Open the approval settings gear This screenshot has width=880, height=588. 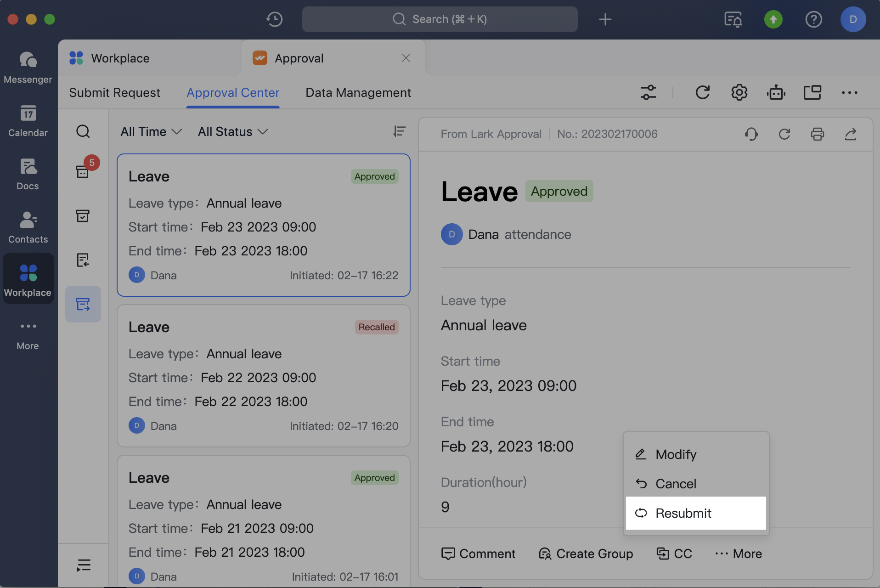[x=739, y=92]
